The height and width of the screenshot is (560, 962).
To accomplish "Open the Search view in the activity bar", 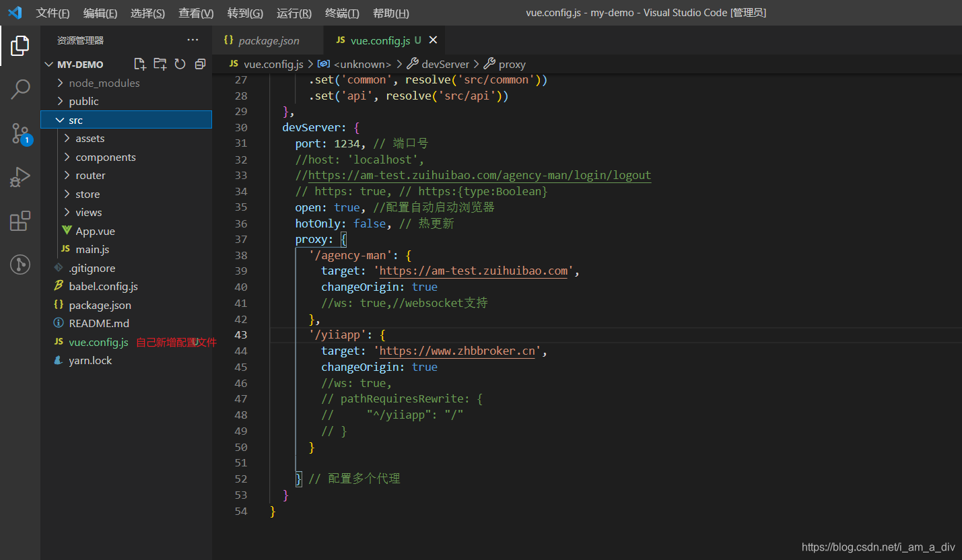I will (x=20, y=90).
